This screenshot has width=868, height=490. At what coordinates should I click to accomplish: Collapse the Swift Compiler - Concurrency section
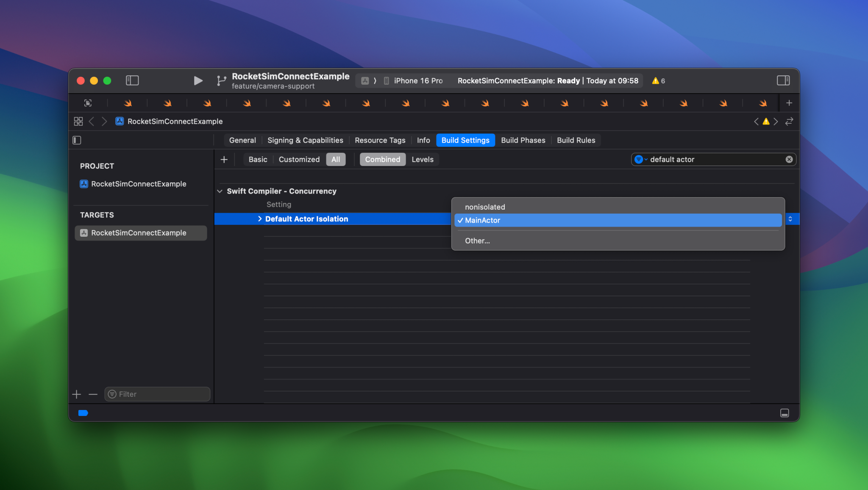[x=220, y=191]
